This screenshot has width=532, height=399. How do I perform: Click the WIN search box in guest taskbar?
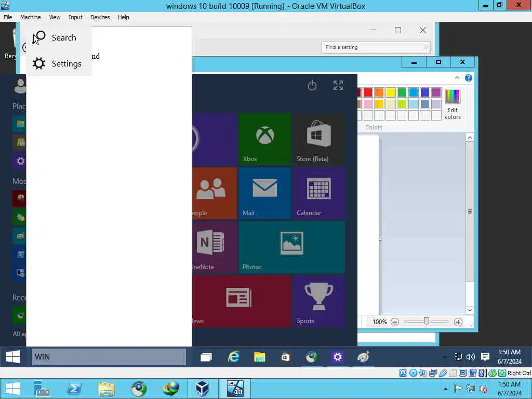[109, 356]
